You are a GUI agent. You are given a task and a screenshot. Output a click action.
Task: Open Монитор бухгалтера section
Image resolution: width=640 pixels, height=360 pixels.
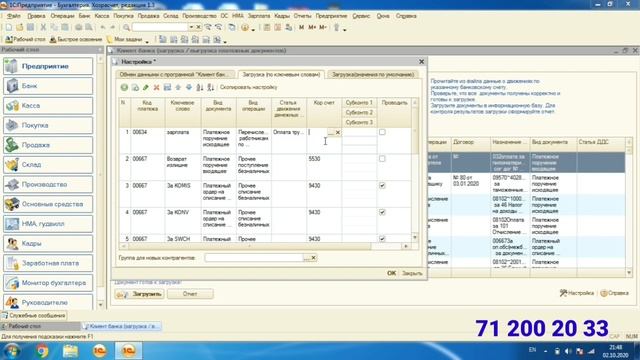pos(48,283)
